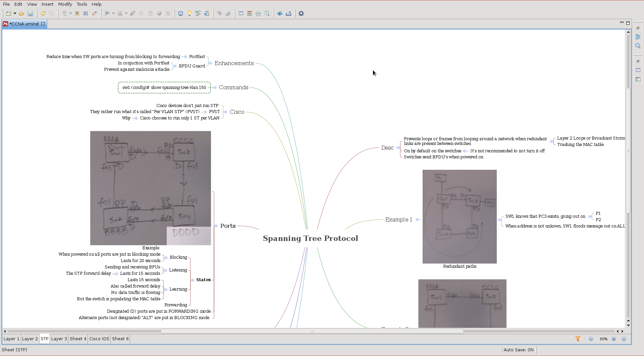This screenshot has height=356, width=644.
Task: Collapse the Commands branch toggle
Action: click(215, 88)
